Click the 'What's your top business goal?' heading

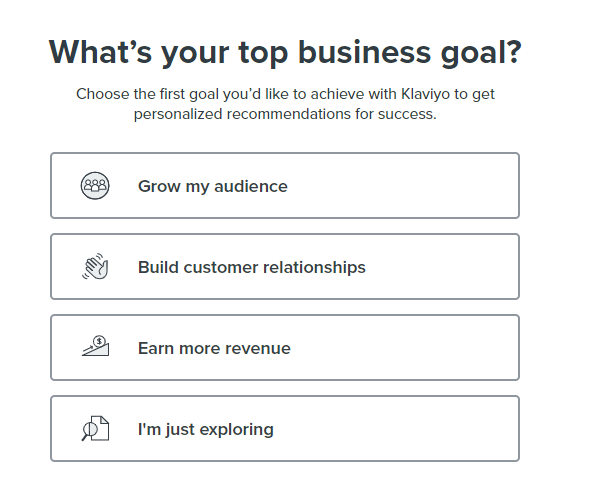coord(285,53)
